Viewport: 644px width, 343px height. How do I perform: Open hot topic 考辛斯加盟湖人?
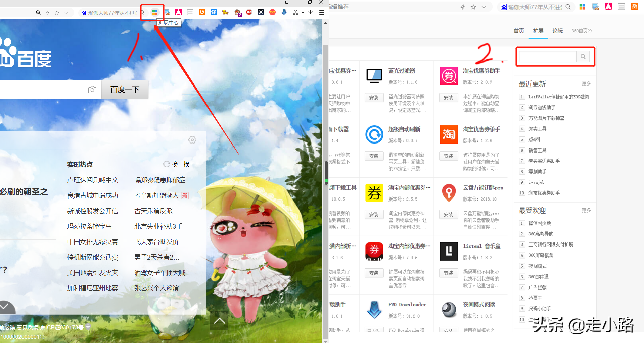coord(156,195)
